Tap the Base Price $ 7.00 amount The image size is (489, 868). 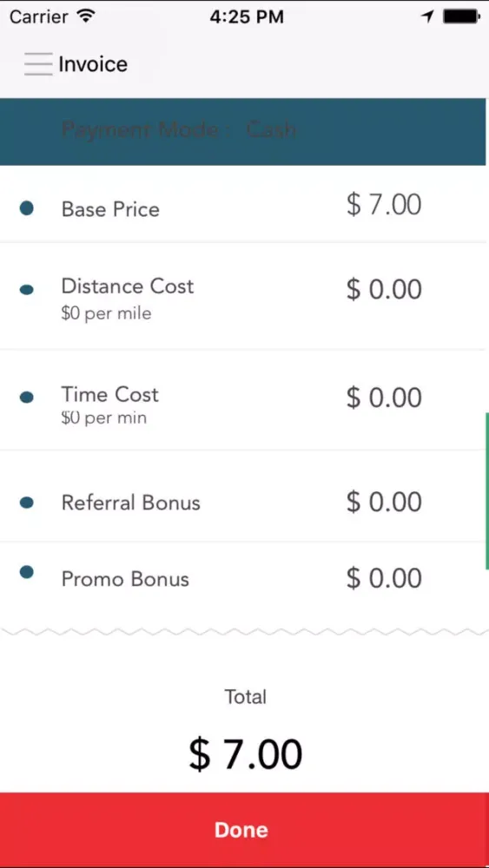[384, 204]
